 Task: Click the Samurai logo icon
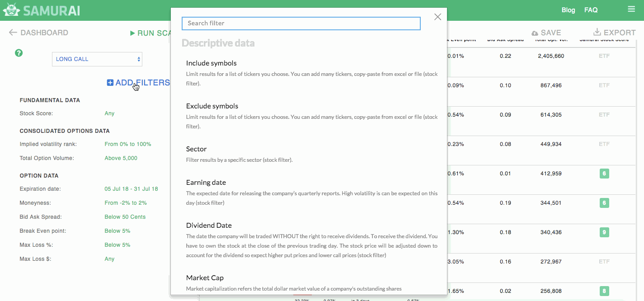pos(11,10)
